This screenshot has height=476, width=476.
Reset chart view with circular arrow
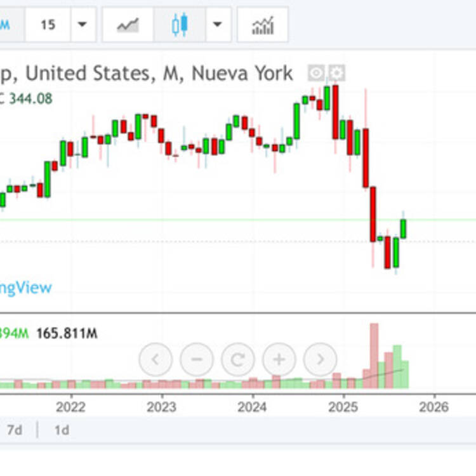[237, 360]
